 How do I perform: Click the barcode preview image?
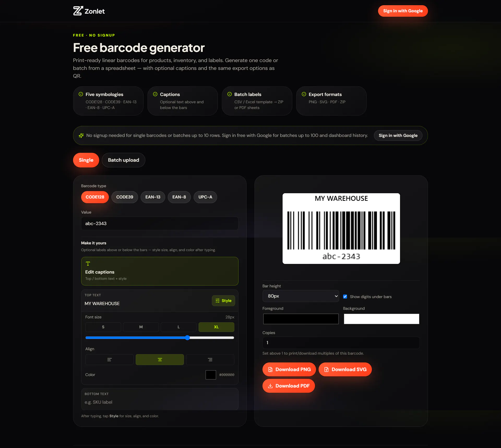[x=341, y=228]
